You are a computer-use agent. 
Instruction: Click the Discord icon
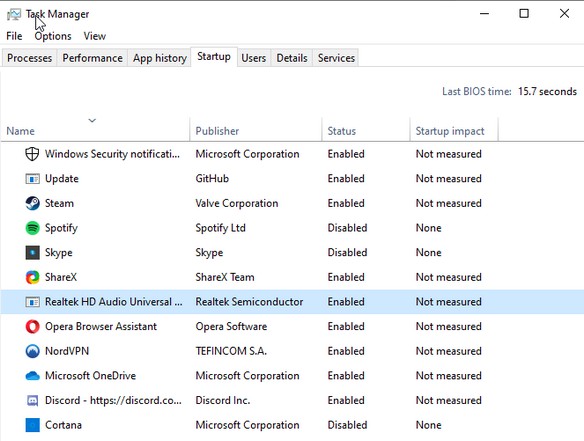pos(32,400)
